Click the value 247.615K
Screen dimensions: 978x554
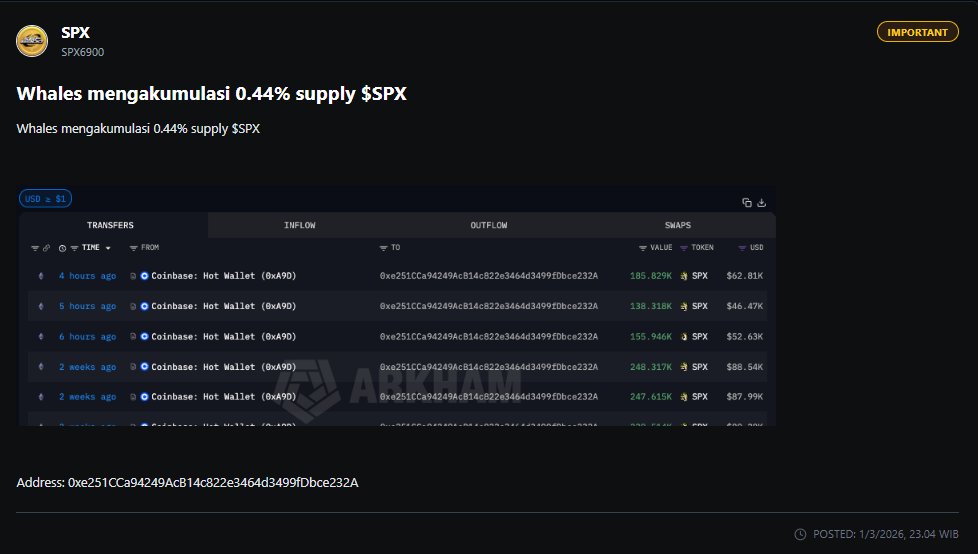tap(651, 397)
